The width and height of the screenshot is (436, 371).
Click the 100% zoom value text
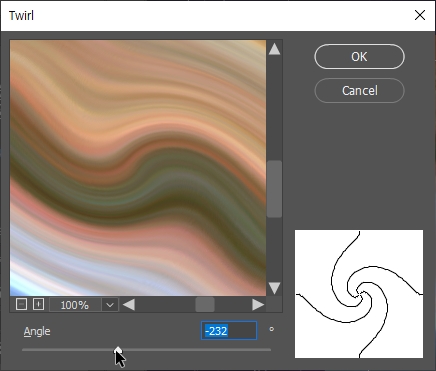click(x=75, y=305)
